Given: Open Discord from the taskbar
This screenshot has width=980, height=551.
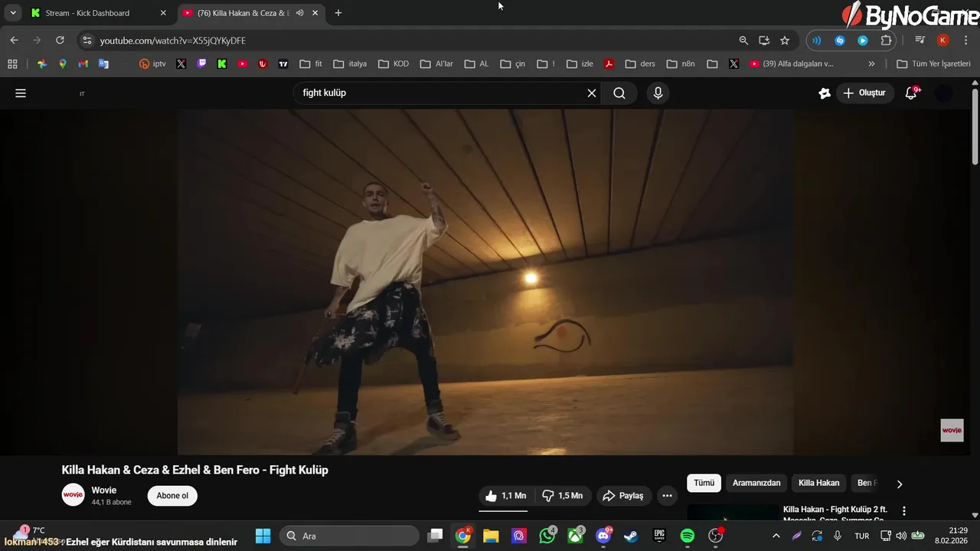Looking at the screenshot, I should tap(603, 536).
